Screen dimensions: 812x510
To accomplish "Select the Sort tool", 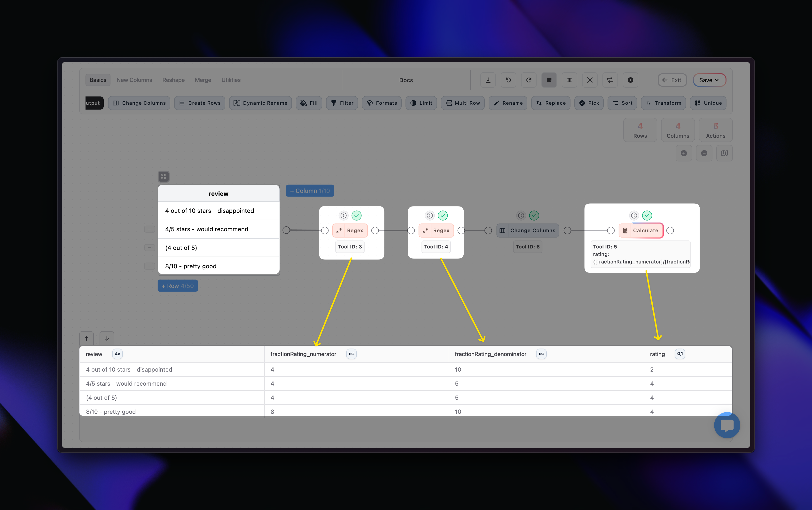I will tap(622, 103).
